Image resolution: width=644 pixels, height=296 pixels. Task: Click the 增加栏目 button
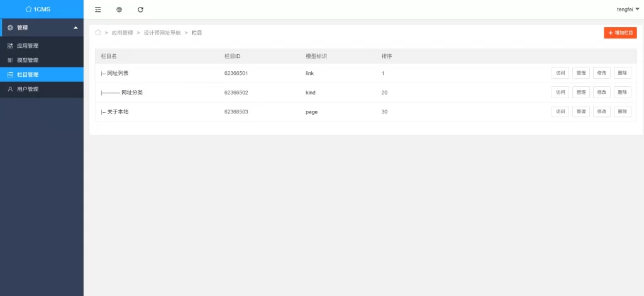pyautogui.click(x=620, y=33)
